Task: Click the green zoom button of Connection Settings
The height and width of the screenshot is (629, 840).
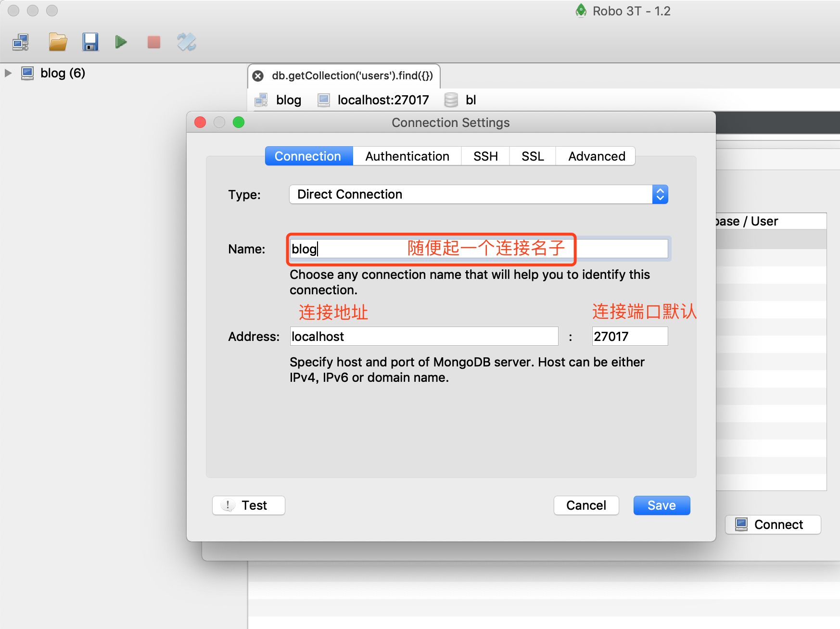Action: coord(239,122)
